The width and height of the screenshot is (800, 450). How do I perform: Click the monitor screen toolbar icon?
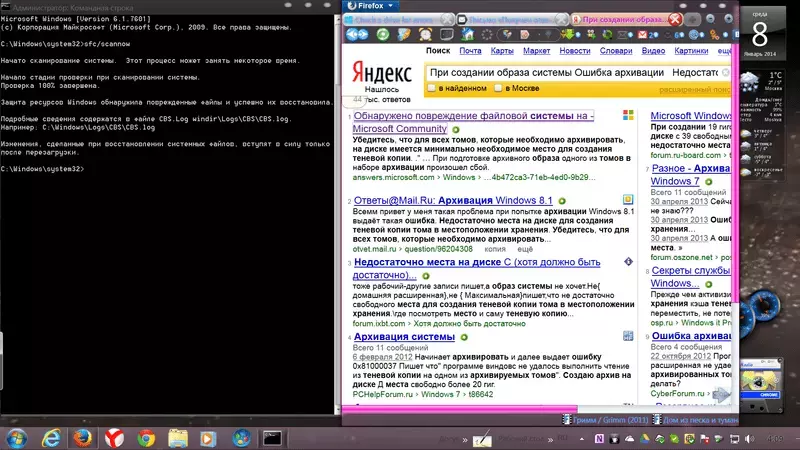446,34
